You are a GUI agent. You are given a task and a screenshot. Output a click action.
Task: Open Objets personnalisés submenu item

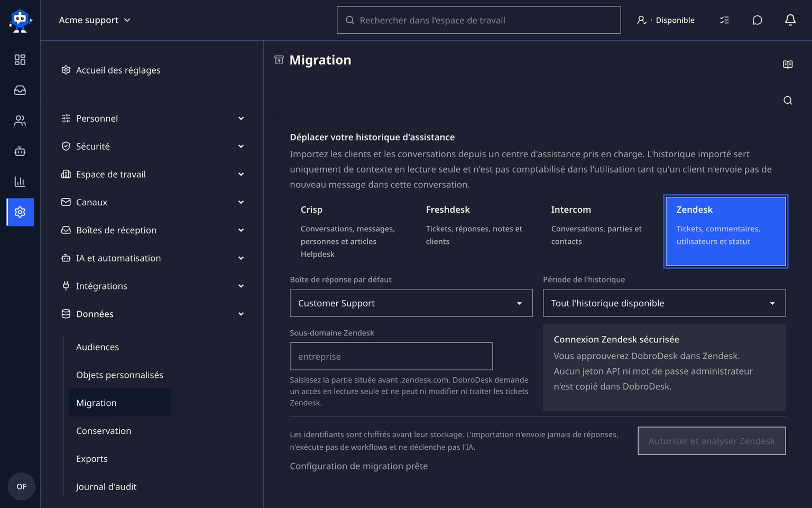(119, 375)
